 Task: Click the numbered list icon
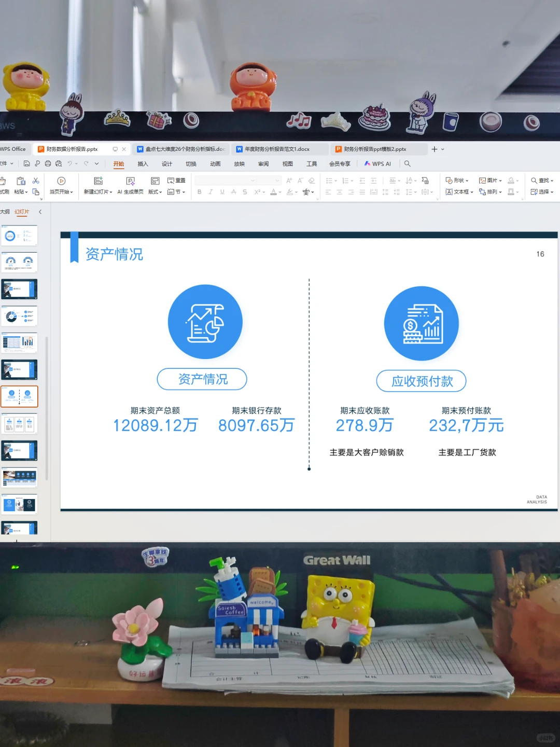click(345, 181)
